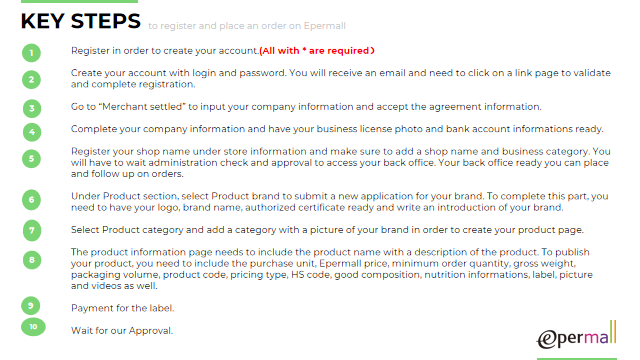Click the 'Select Product category' instruction line

pyautogui.click(x=327, y=230)
